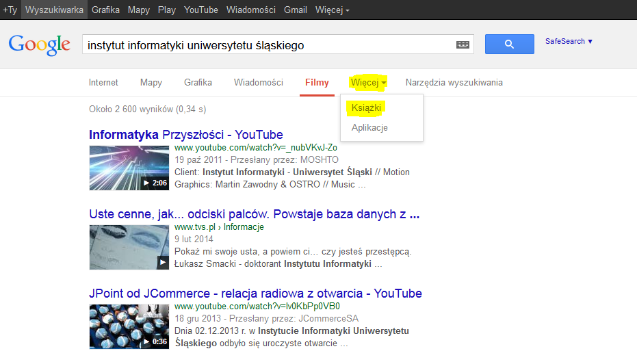Expand the Więcej menu in the top black bar
The width and height of the screenshot is (637, 364).
(332, 10)
